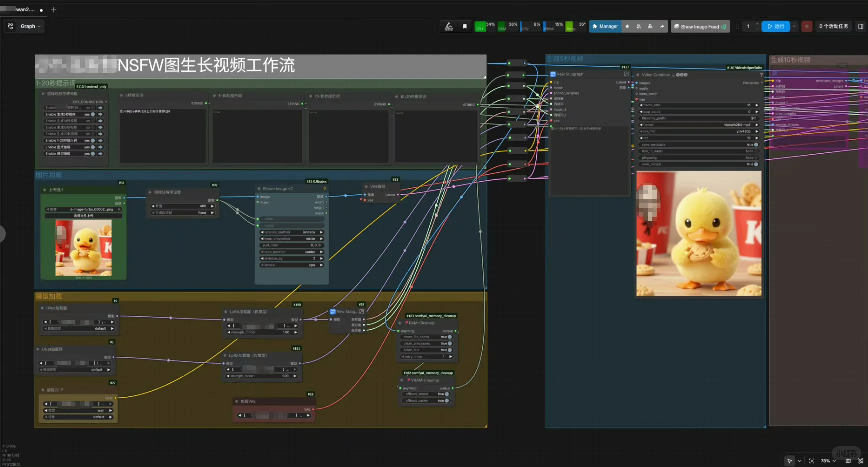Toggle Enable 图片加载 switch
This screenshot has width=868, height=467.
(93, 147)
